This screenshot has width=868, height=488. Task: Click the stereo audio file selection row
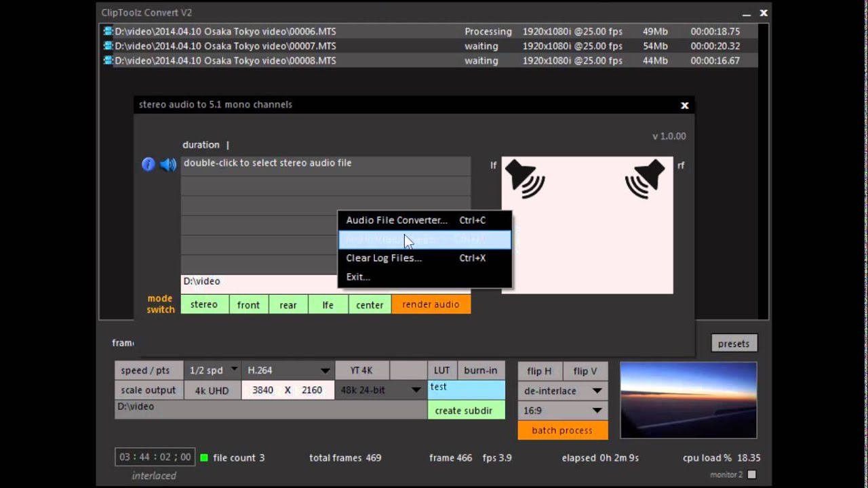(325, 165)
